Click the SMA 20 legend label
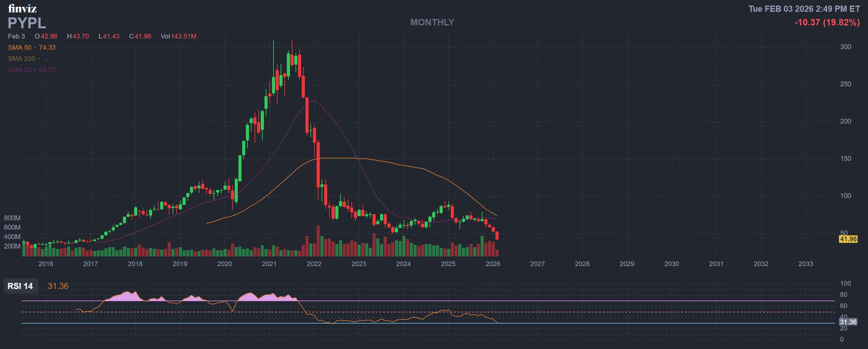Image resolution: width=868 pixels, height=349 pixels. tap(20, 70)
